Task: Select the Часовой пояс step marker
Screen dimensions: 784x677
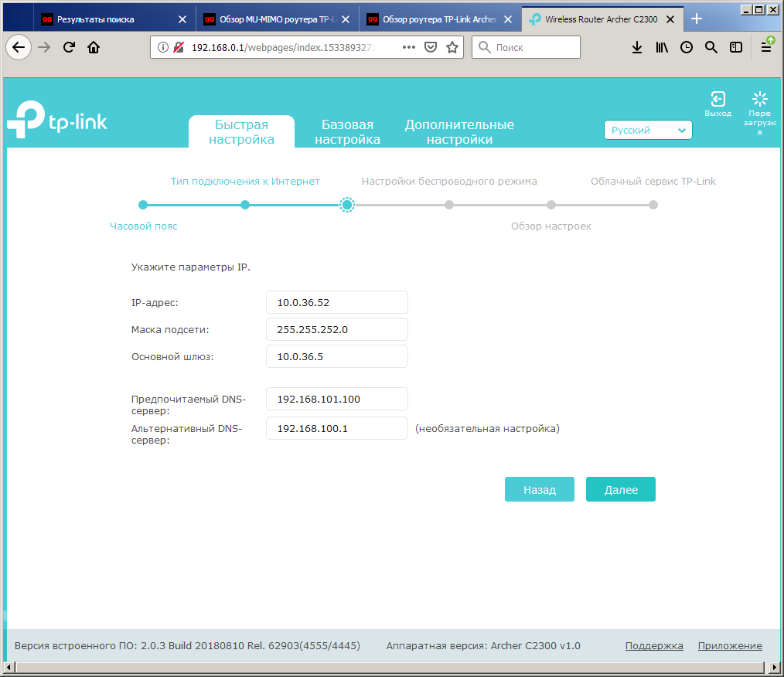Action: click(x=143, y=205)
